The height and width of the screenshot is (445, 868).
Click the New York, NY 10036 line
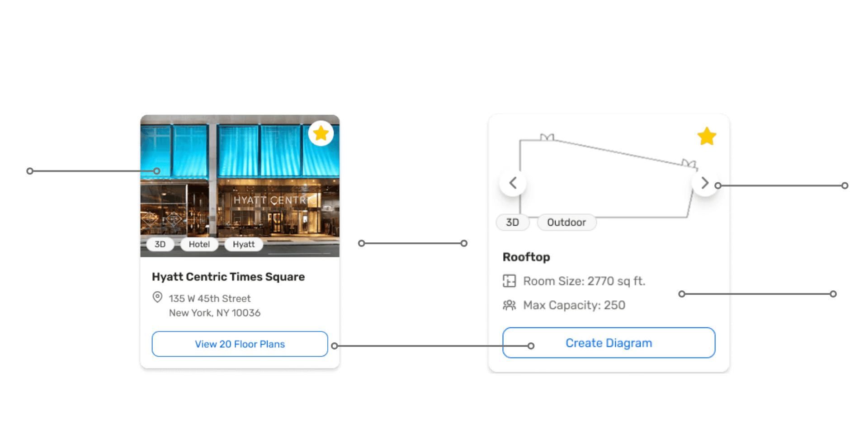[x=215, y=313]
